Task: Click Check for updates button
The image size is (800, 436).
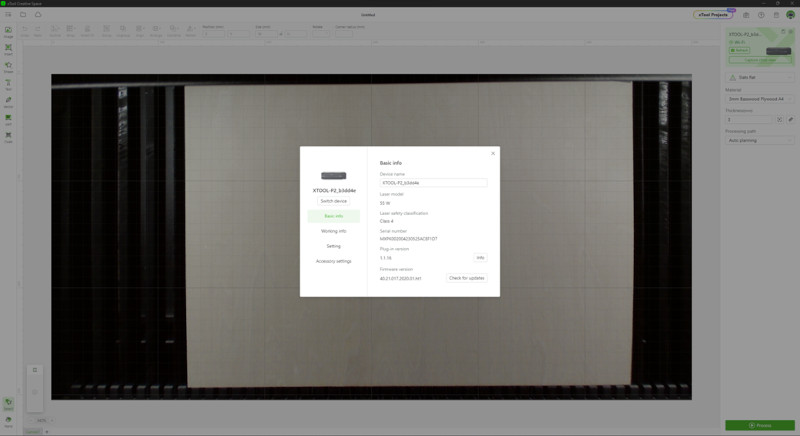Action: coord(466,278)
